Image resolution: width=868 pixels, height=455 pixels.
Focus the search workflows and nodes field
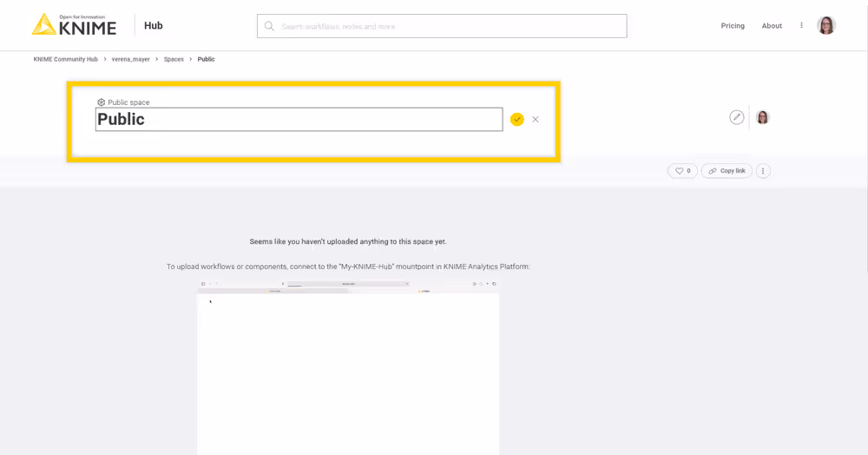450,26
